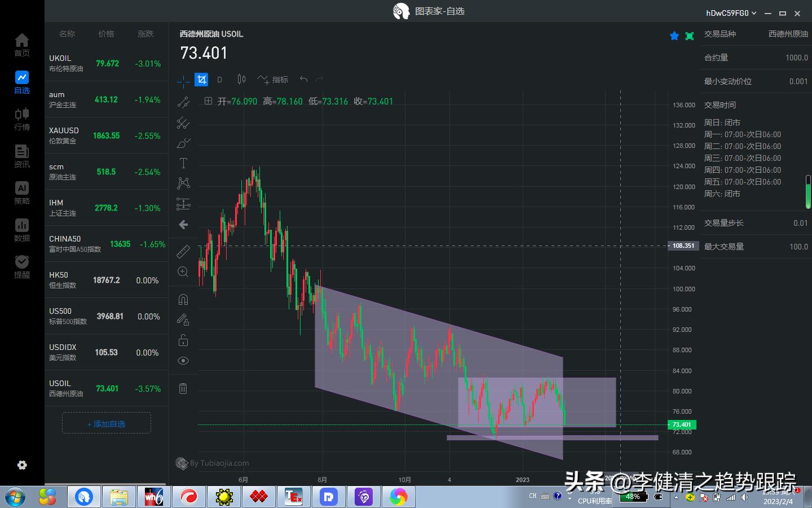
Task: Toggle lock all drawings
Action: tap(183, 340)
